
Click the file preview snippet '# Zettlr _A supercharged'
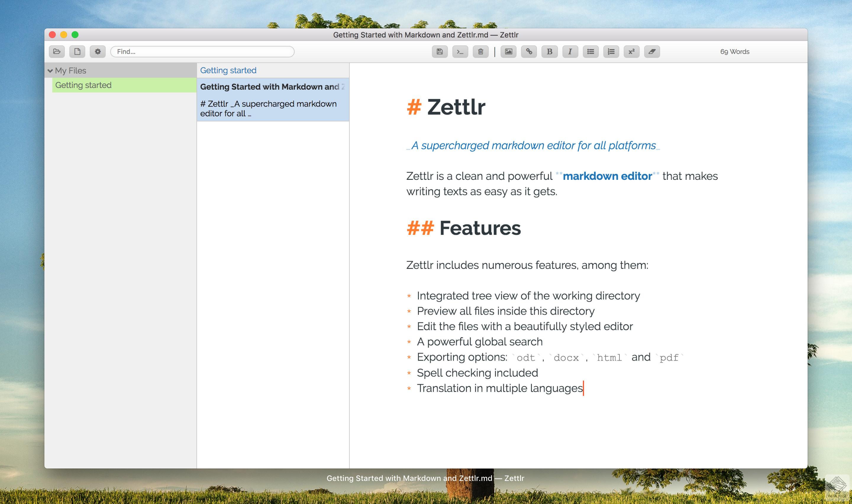pyautogui.click(x=268, y=109)
